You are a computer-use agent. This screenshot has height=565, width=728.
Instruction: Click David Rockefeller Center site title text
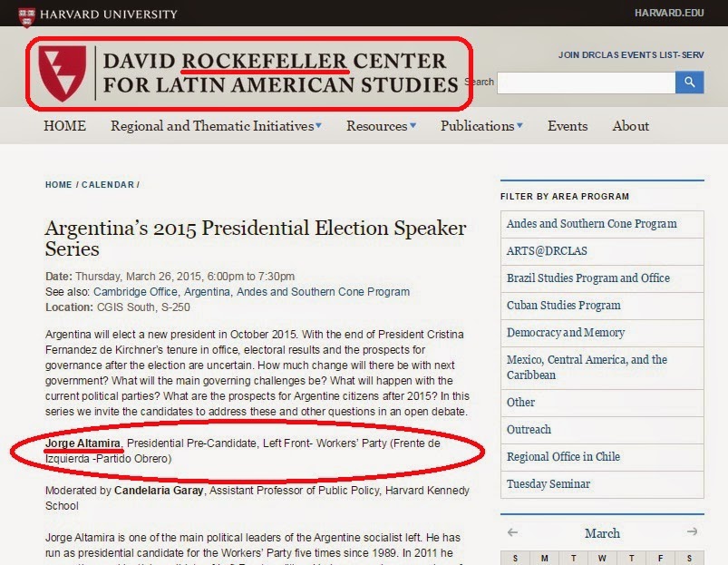(x=280, y=73)
